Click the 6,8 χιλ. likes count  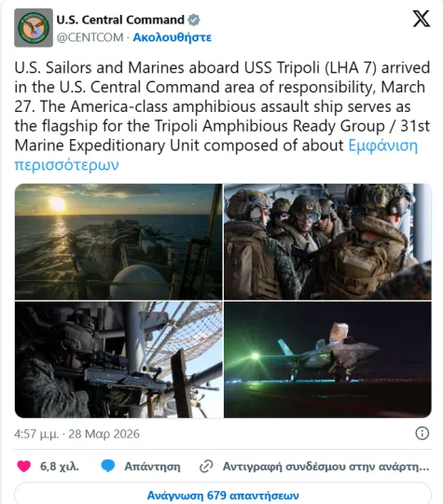click(60, 467)
